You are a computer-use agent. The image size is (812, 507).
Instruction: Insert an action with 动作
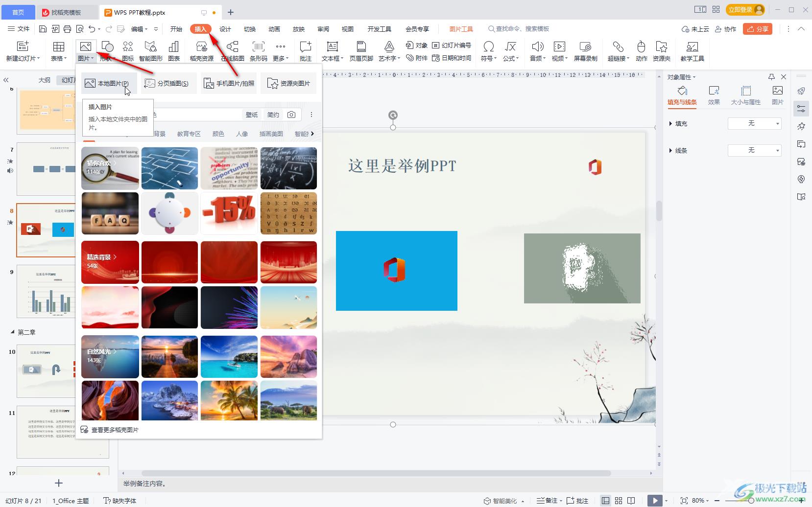tap(642, 51)
